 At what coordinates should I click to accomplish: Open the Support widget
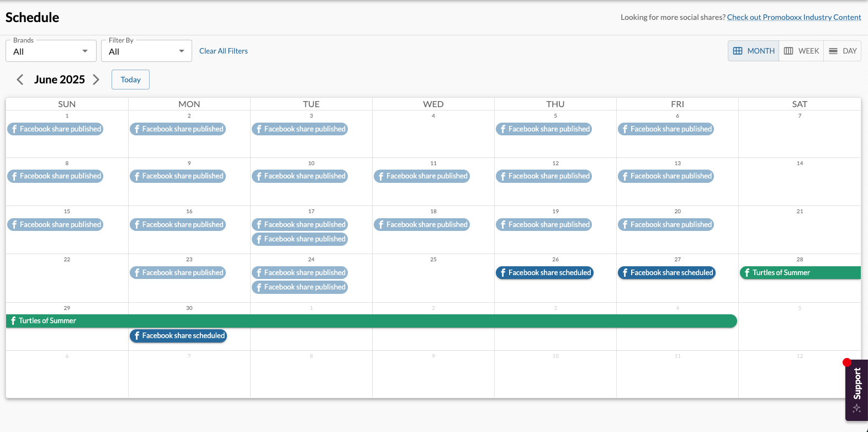[x=857, y=390]
